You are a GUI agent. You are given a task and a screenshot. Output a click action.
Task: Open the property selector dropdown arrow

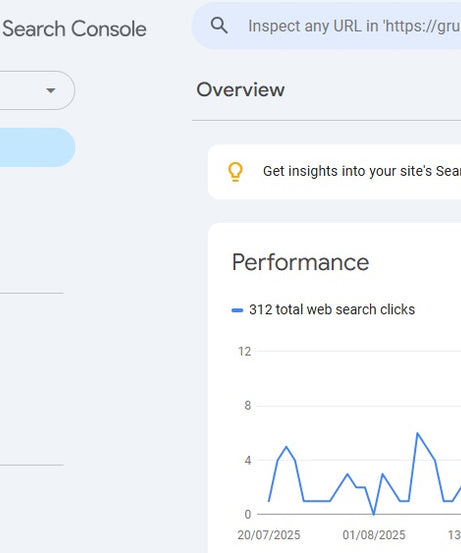(x=51, y=91)
